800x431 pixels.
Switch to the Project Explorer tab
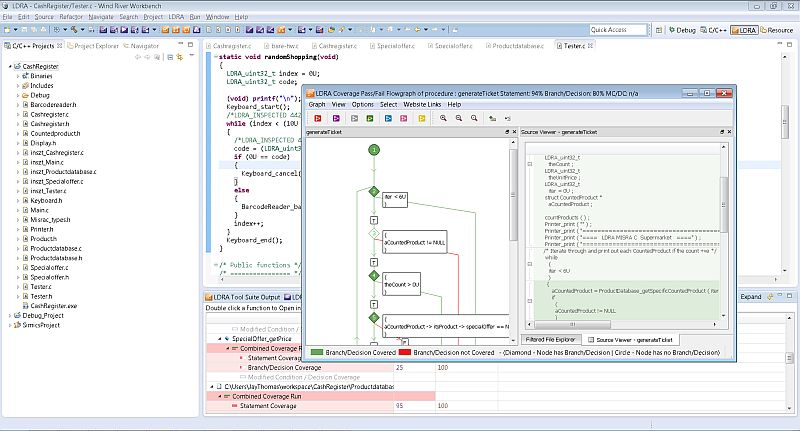93,46
